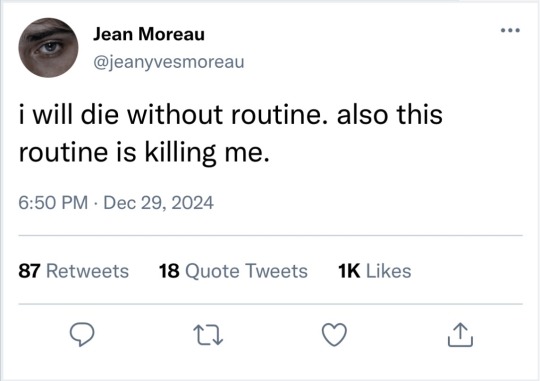Select the bold number 18
Viewport: 540px width, 381px height.
click(169, 271)
